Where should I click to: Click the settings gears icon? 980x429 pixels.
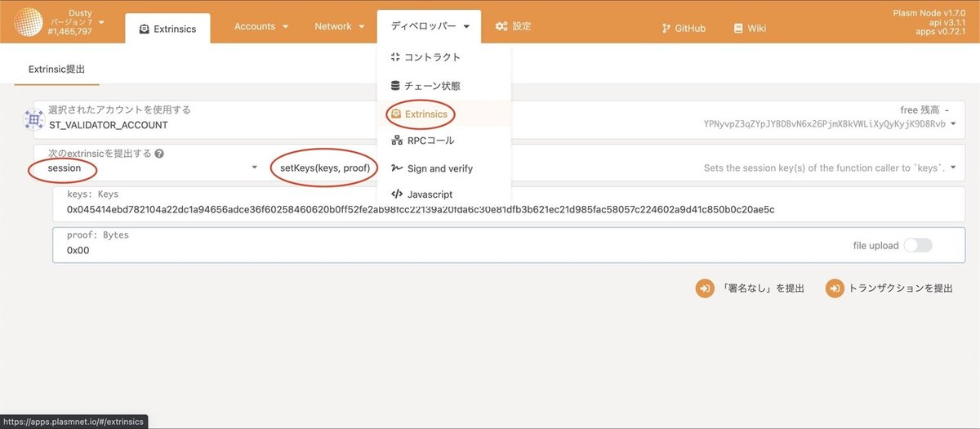[x=501, y=26]
